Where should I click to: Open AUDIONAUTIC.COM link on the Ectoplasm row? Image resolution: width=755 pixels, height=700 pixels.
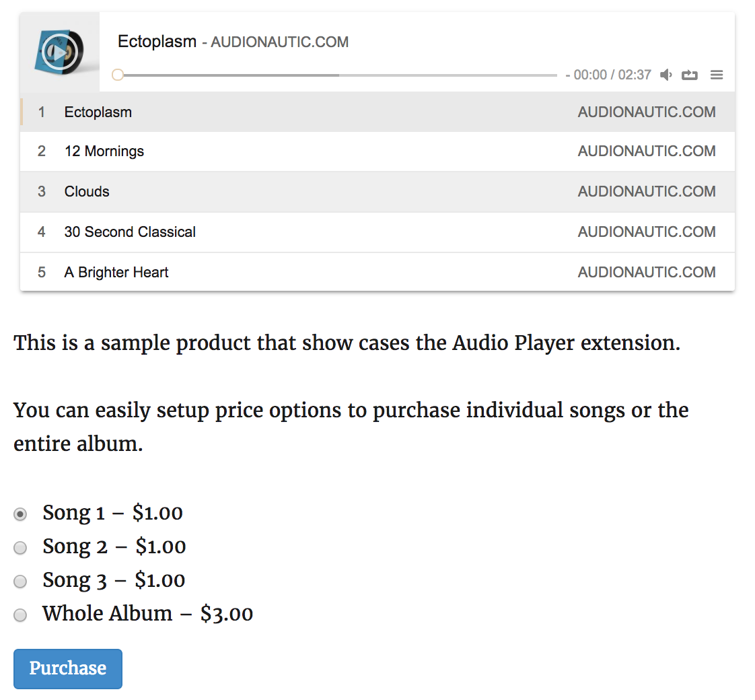click(x=646, y=112)
